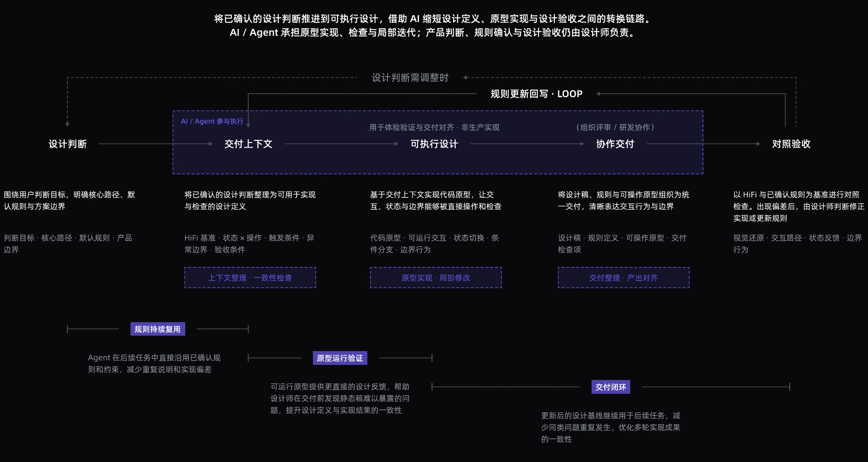Image resolution: width=868 pixels, height=462 pixels.
Task: Click the 可执行设计 stage heading
Action: click(x=434, y=144)
